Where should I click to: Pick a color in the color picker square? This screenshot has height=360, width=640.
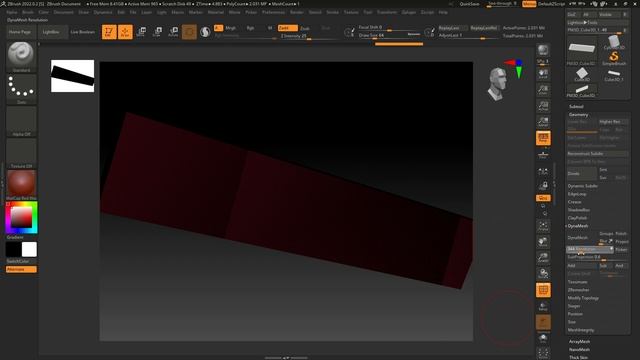pos(21,217)
